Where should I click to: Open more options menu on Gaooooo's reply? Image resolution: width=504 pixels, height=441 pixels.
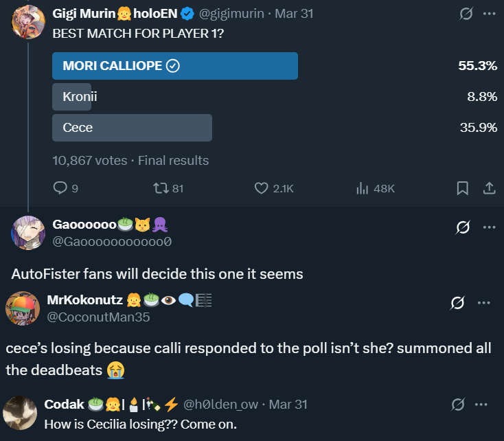[489, 227]
